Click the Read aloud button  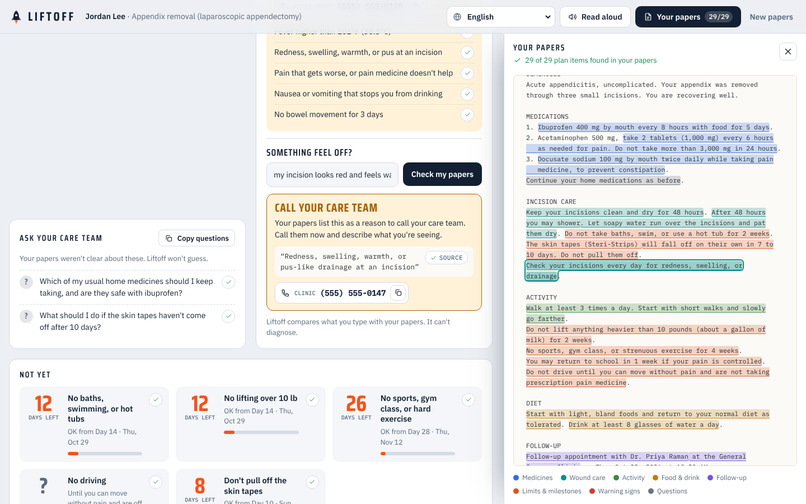coord(595,17)
